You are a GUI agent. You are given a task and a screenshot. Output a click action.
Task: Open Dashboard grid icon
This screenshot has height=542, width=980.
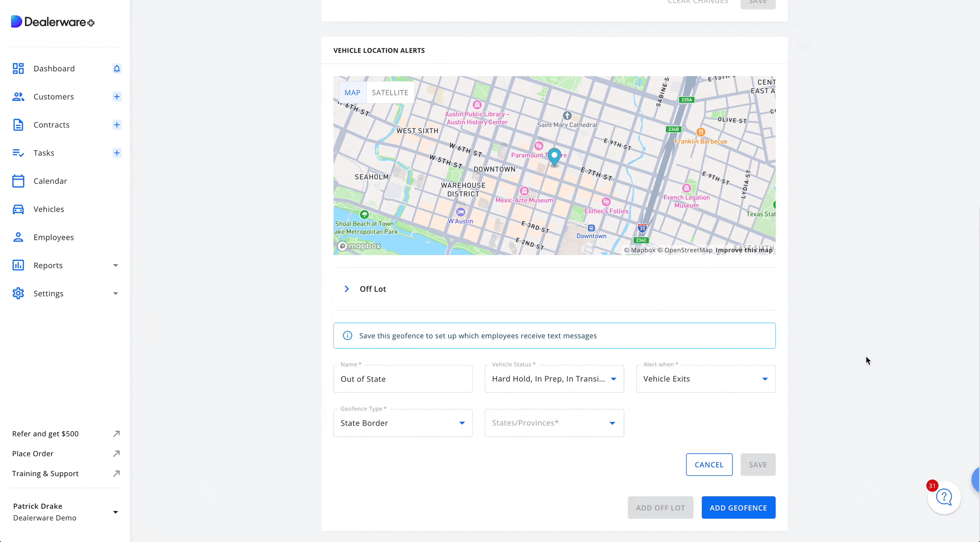tap(18, 68)
